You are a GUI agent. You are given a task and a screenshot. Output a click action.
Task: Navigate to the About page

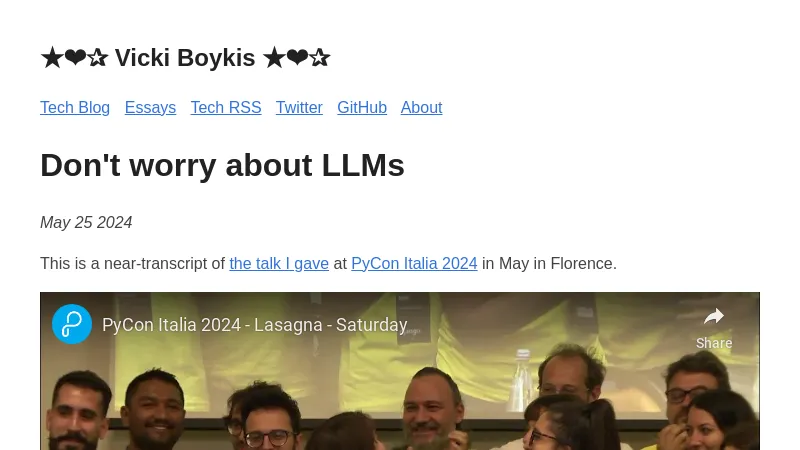point(421,108)
